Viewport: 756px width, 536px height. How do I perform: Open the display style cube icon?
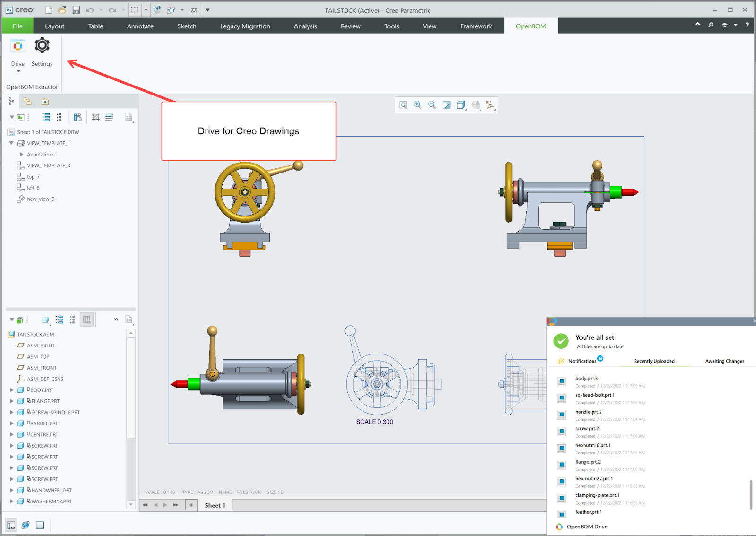click(461, 105)
